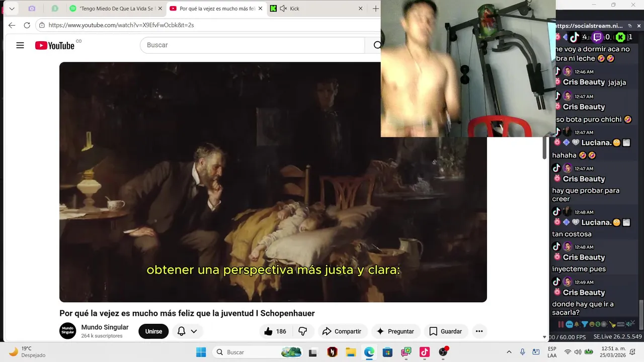Open OBS Studio from the taskbar
Viewport: 644px width, 362px height.
pyautogui.click(x=443, y=352)
